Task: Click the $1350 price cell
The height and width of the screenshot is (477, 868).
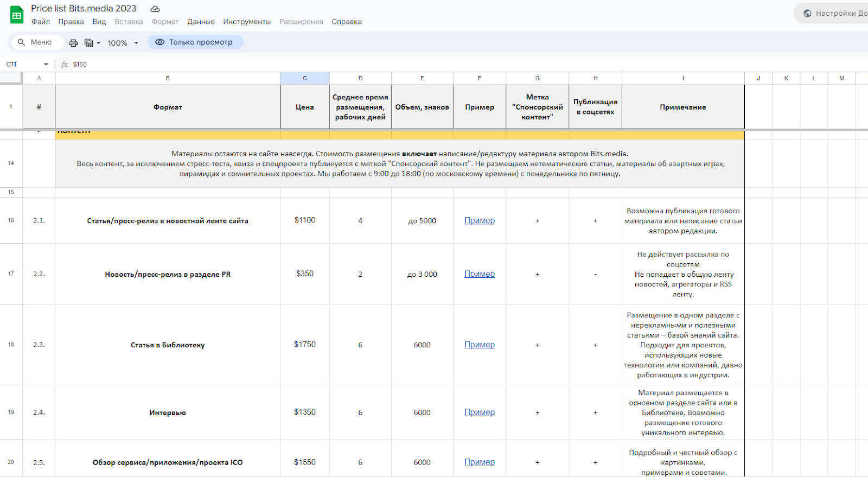Action: tap(305, 412)
